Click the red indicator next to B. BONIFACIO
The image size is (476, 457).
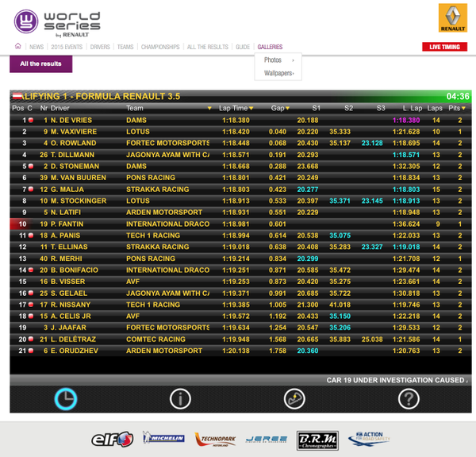pos(31,270)
